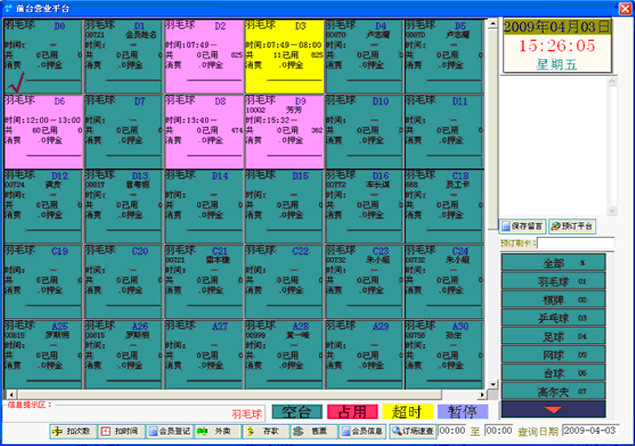
Task: Open 会员信息 member information
Action: tap(361, 431)
